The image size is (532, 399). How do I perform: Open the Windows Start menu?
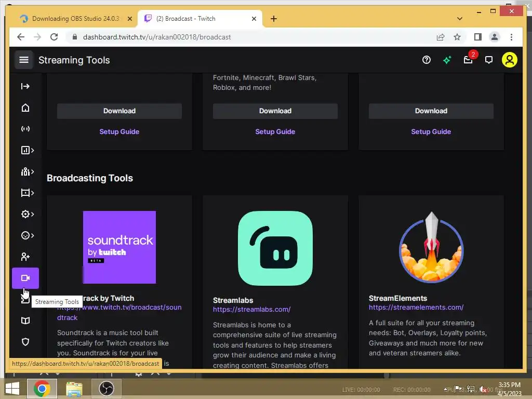coord(12,389)
